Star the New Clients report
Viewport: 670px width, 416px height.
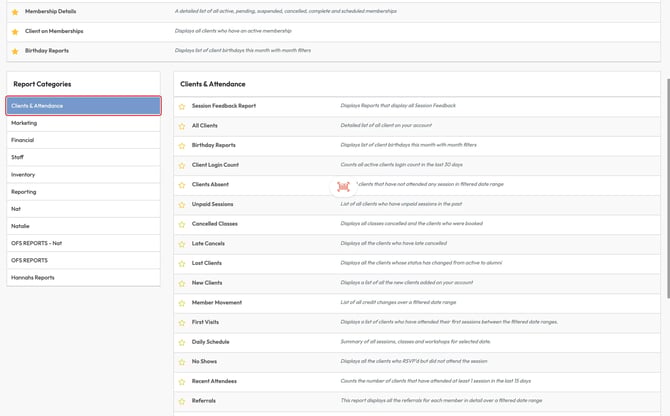tap(182, 283)
